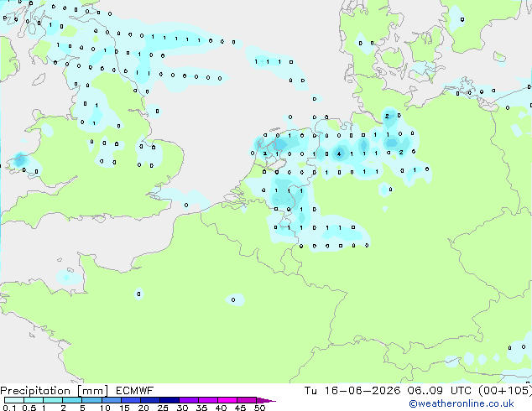
Task: Click the '4' precipitation value over northern Germany
Action: [339, 154]
